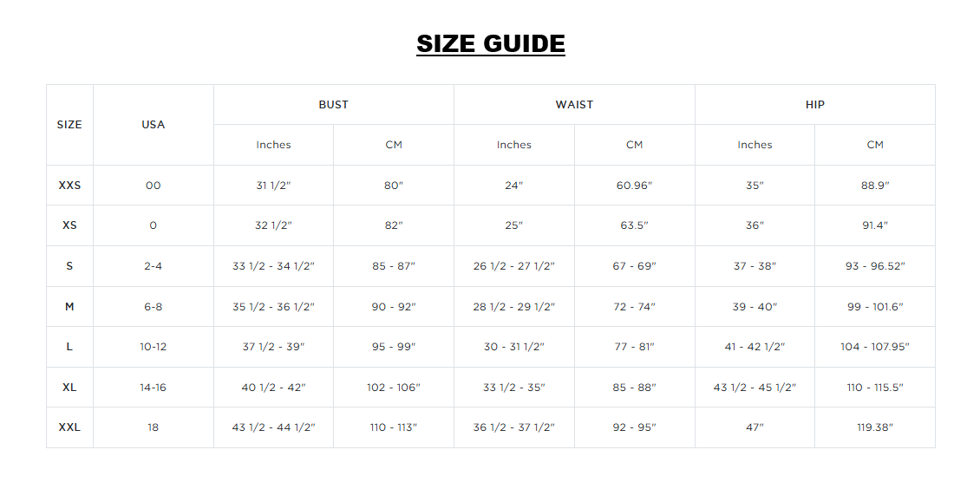This screenshot has width=980, height=502.
Task: Select hip CM cell 104 - 107.95"
Action: 875,346
